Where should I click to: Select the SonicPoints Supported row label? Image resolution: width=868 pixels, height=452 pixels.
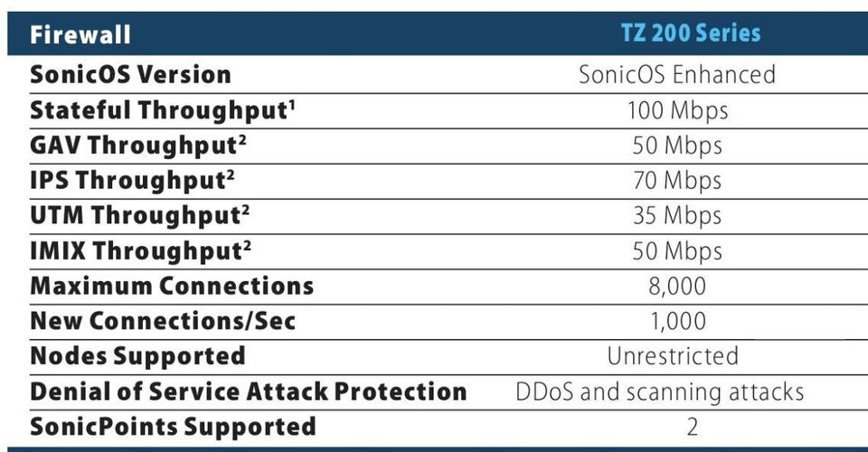[174, 427]
